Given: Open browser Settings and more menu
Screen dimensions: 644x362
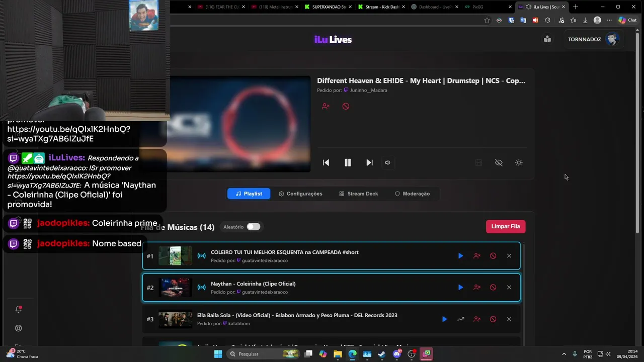Looking at the screenshot, I should (x=609, y=20).
